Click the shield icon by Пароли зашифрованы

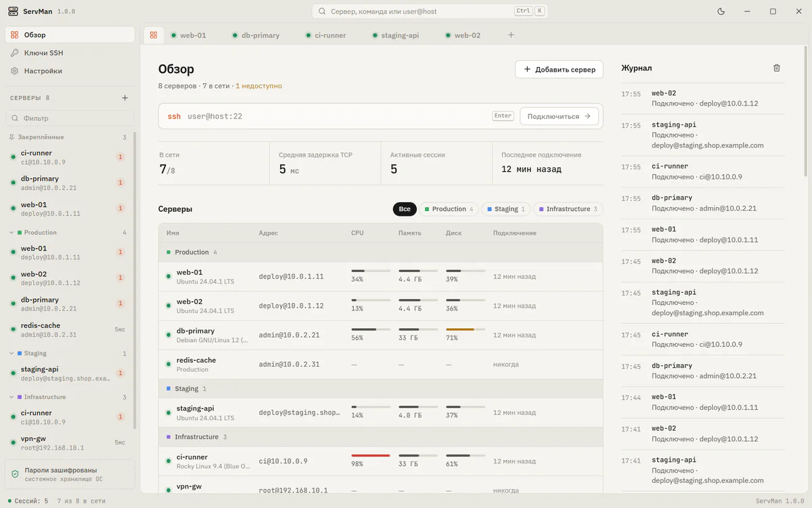pyautogui.click(x=15, y=474)
